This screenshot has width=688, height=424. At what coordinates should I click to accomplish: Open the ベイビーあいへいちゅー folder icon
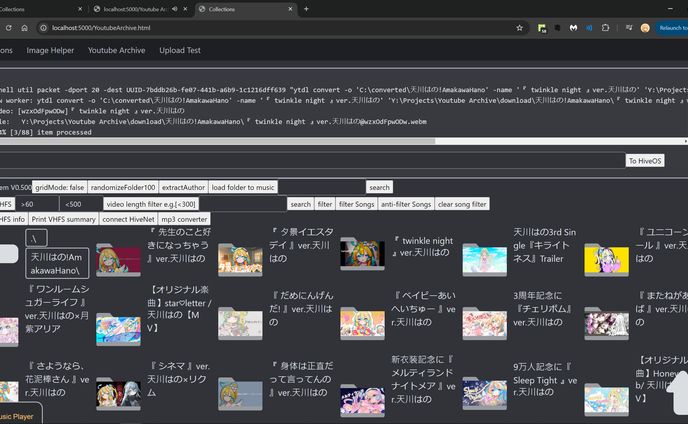[x=362, y=323]
